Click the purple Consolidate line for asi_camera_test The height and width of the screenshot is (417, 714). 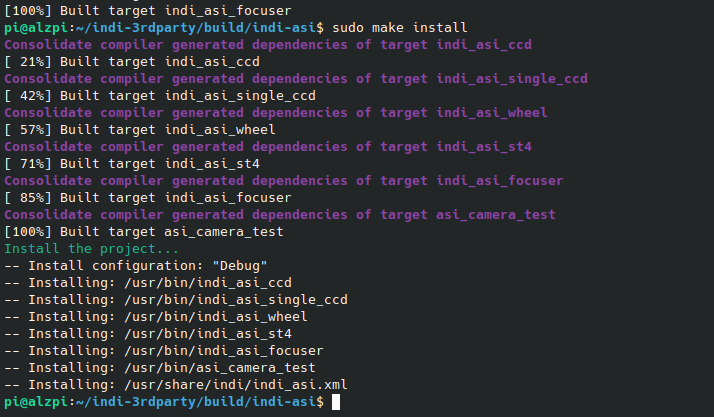280,214
